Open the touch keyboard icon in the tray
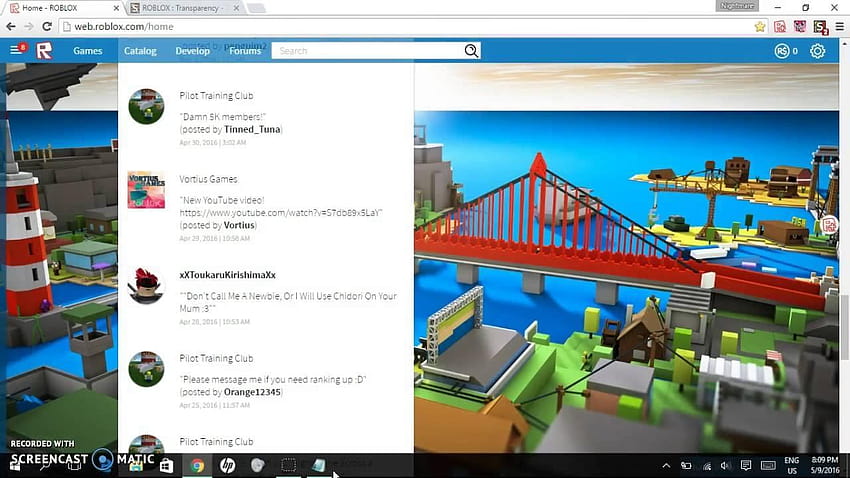This screenshot has height=478, width=850. [768, 466]
